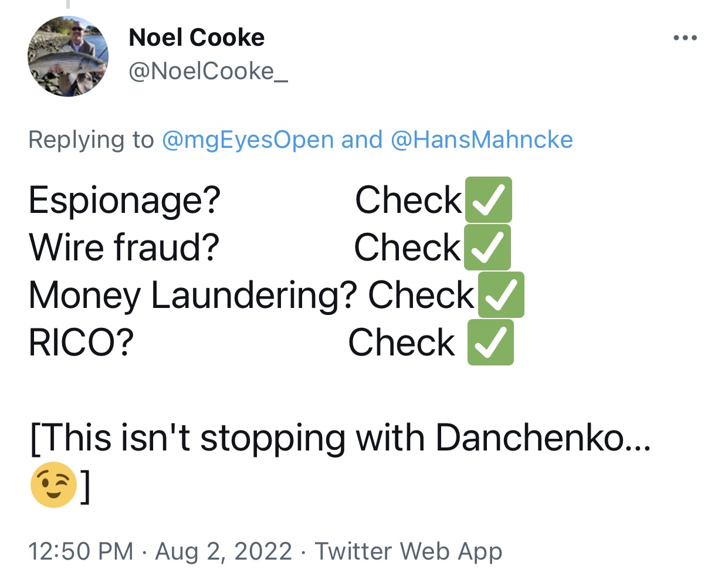Open the 12:50 PM timestamp link
Viewport: 728px width, 586px height.
click(x=81, y=551)
